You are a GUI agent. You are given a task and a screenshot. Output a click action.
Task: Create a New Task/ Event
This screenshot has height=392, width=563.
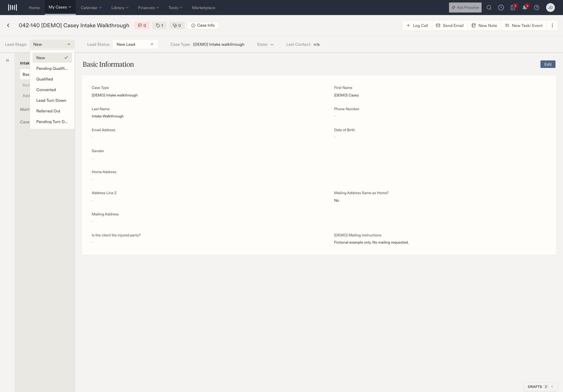click(x=524, y=25)
